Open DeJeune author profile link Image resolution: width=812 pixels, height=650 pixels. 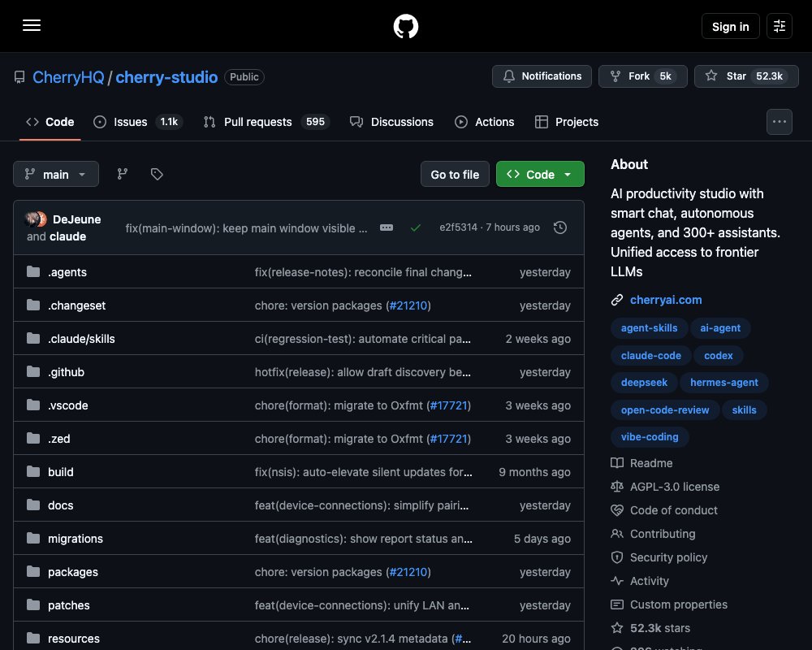click(76, 219)
